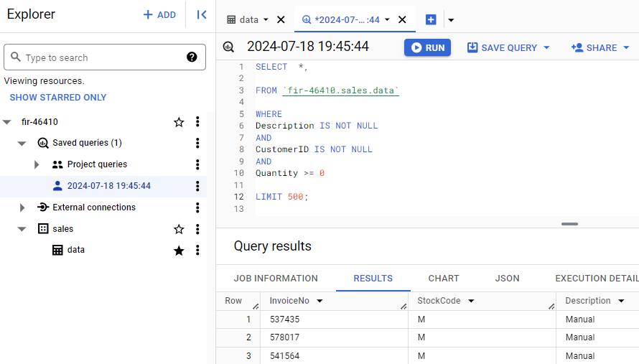Click the table reference fir-46410.sales.data

[x=341, y=90]
